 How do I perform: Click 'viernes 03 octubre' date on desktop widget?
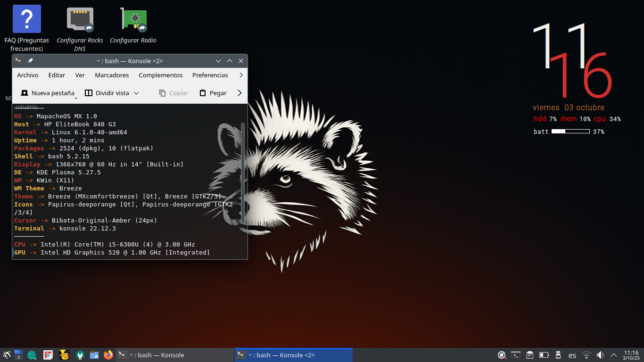pyautogui.click(x=569, y=107)
